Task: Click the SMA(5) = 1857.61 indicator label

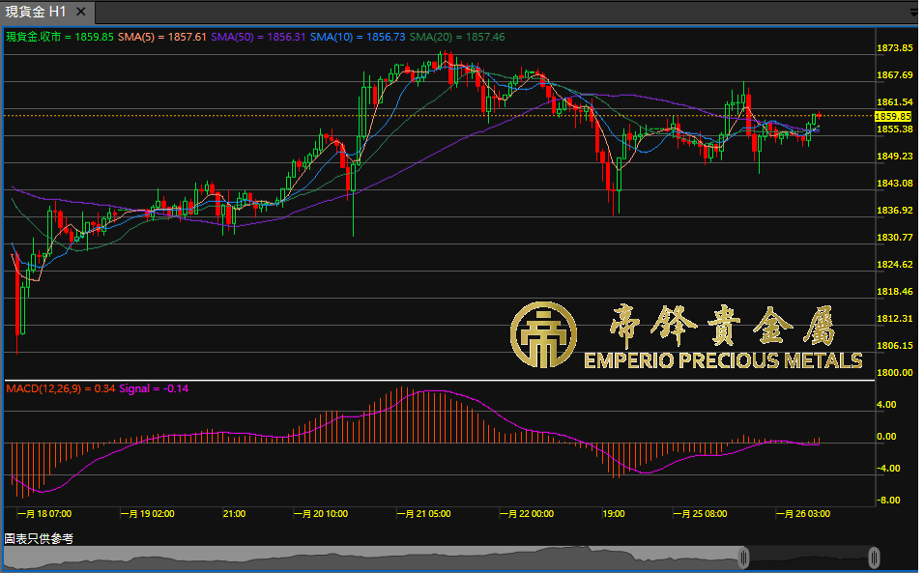Action: [x=162, y=37]
